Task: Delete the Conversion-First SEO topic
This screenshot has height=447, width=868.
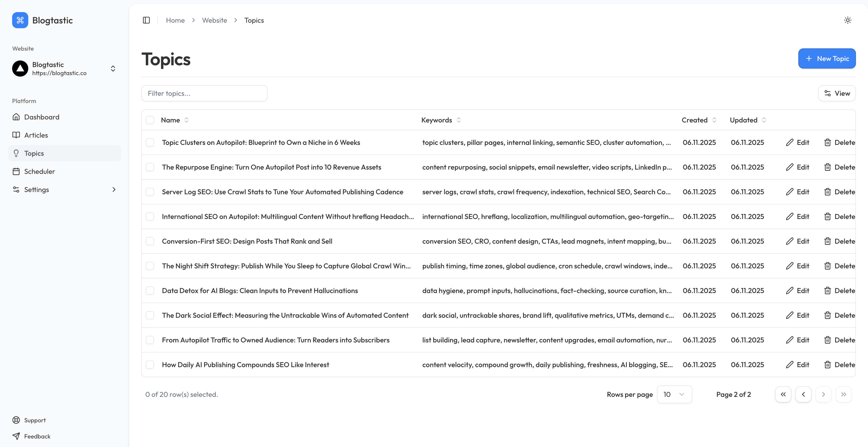Action: (x=839, y=241)
